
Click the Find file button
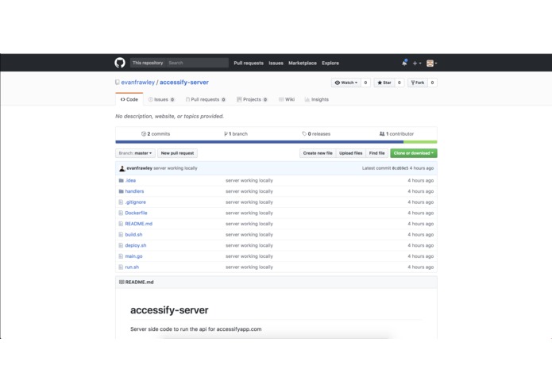[x=376, y=153]
